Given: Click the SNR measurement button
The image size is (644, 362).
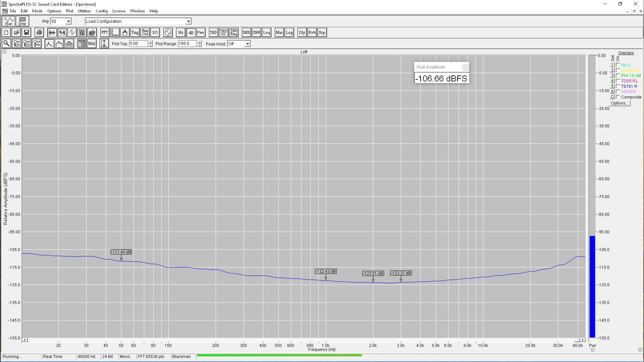Looking at the screenshot, I should (256, 33).
